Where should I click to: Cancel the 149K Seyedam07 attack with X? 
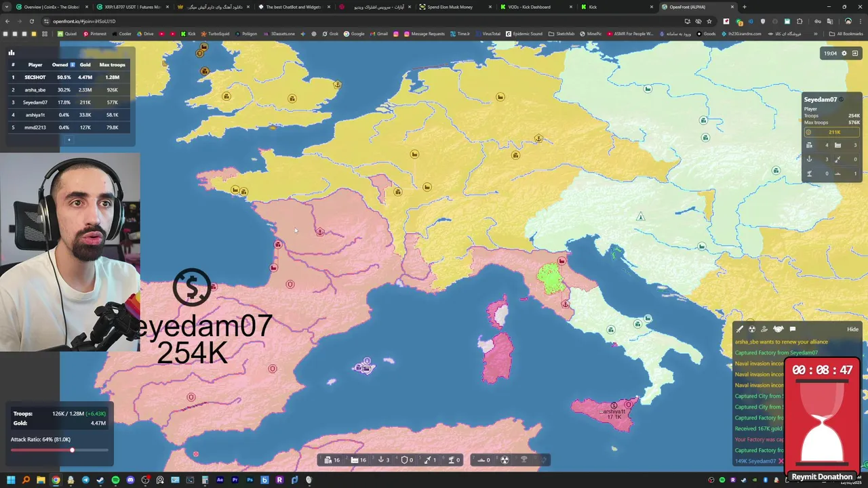coord(781,461)
